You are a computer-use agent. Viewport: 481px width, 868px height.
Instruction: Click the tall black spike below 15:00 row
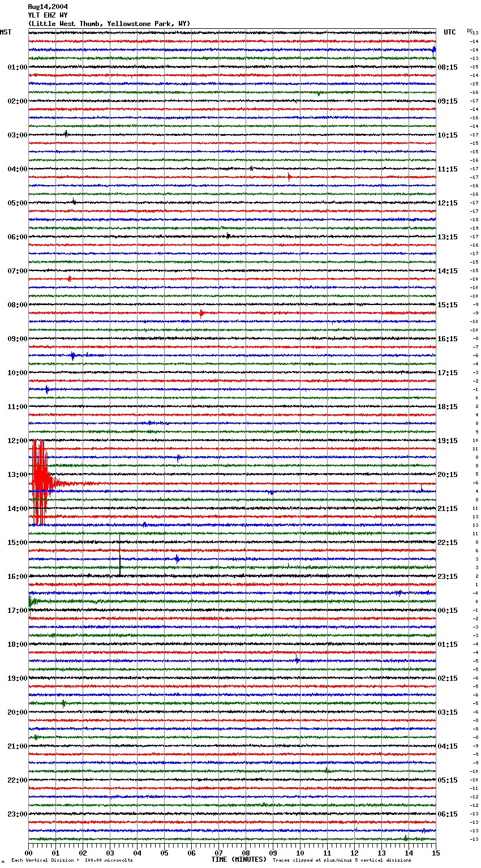(x=120, y=555)
